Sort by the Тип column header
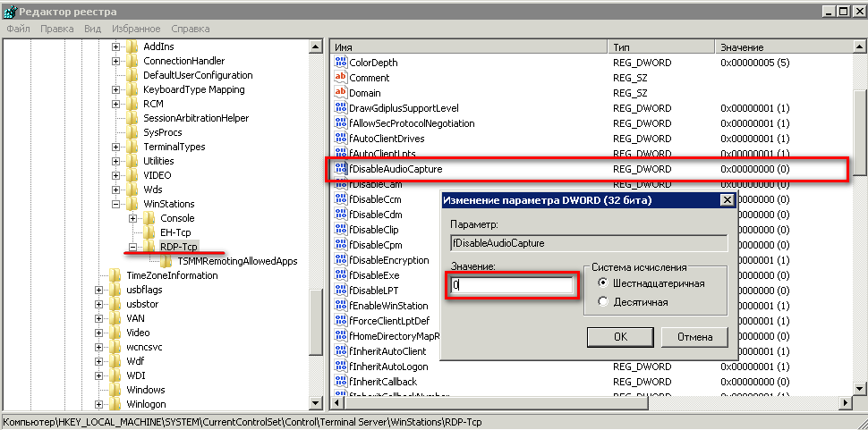This screenshot has height=430, width=868. tap(660, 46)
